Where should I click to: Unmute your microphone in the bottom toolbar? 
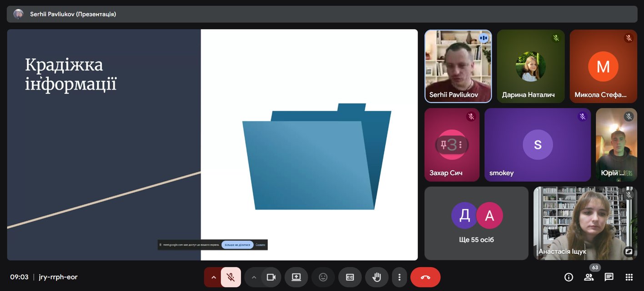(x=231, y=277)
